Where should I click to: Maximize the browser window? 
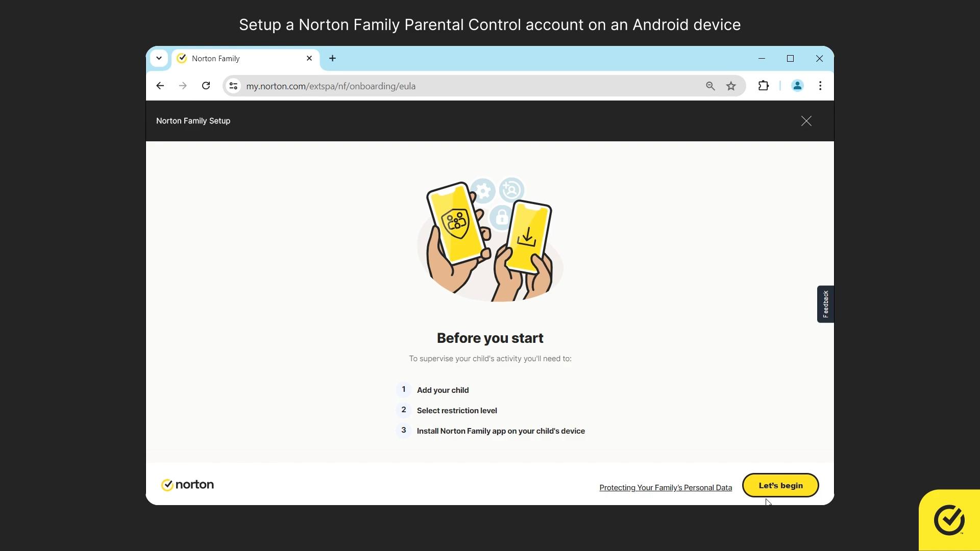790,59
